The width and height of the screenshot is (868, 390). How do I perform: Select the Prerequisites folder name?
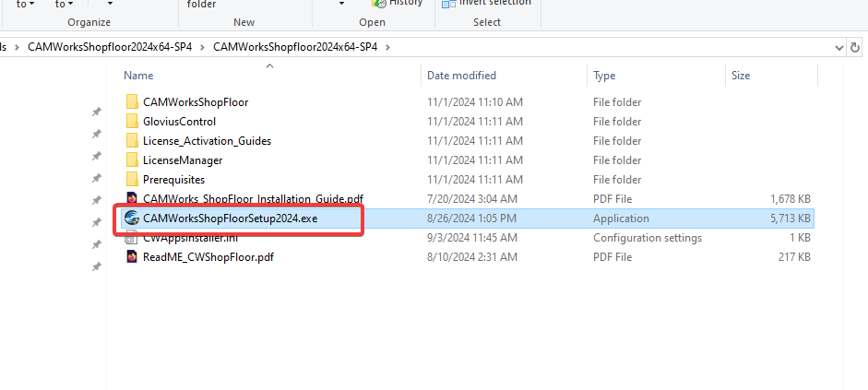tap(173, 179)
